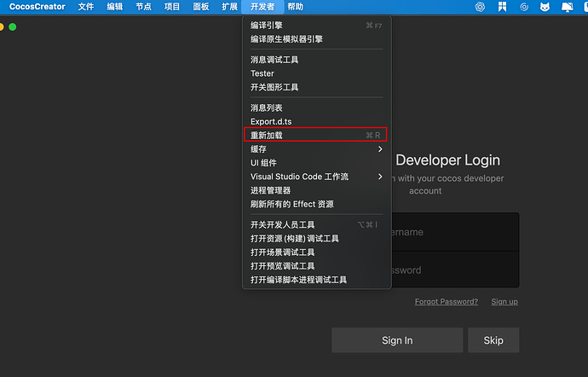588x377 pixels.
Task: Open the Sign up link
Action: [504, 302]
